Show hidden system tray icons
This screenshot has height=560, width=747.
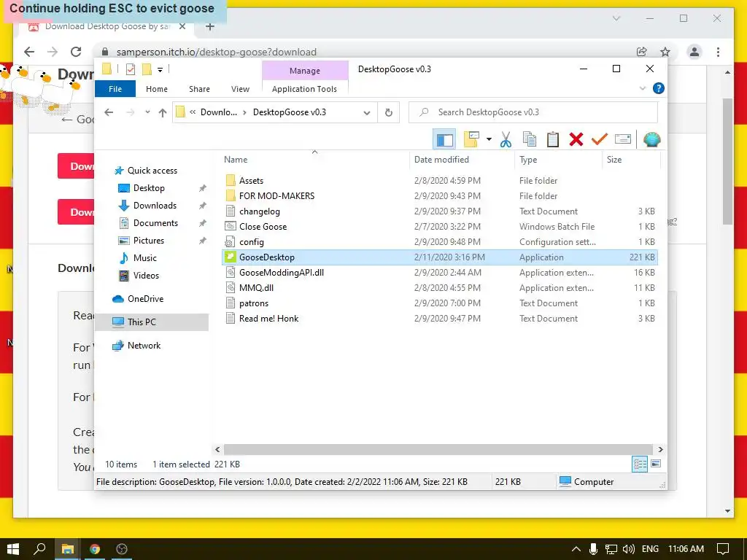576,549
